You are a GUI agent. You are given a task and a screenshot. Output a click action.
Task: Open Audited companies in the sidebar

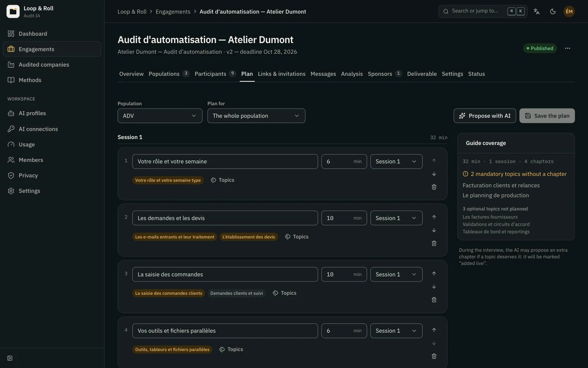pos(52,64)
